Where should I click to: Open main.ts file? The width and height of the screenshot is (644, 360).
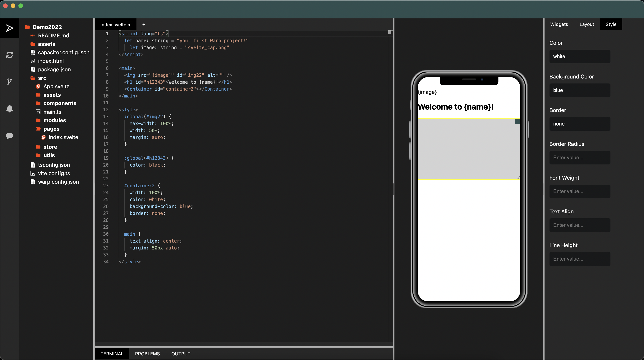click(52, 112)
